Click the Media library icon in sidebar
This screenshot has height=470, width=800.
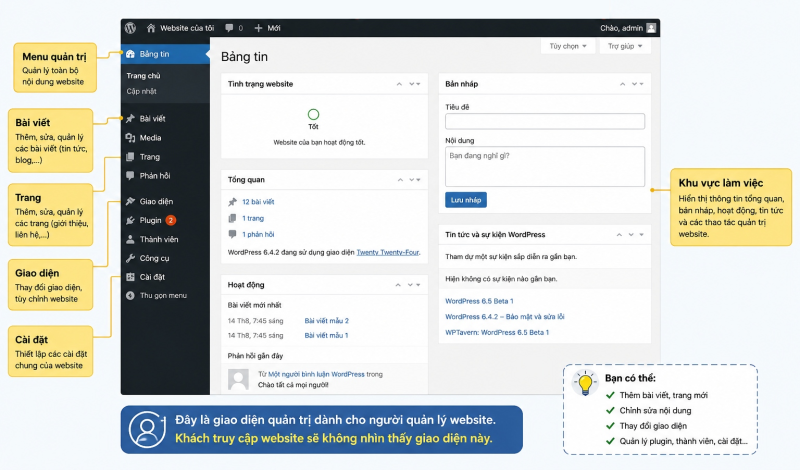[131, 138]
